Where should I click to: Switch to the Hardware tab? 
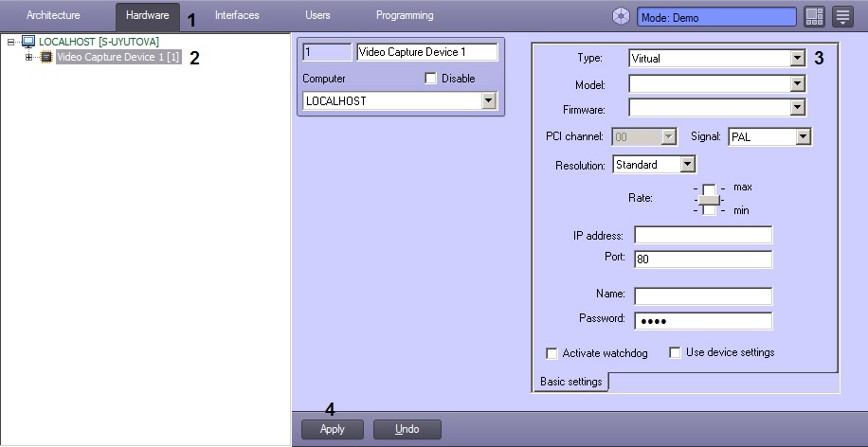(x=147, y=15)
